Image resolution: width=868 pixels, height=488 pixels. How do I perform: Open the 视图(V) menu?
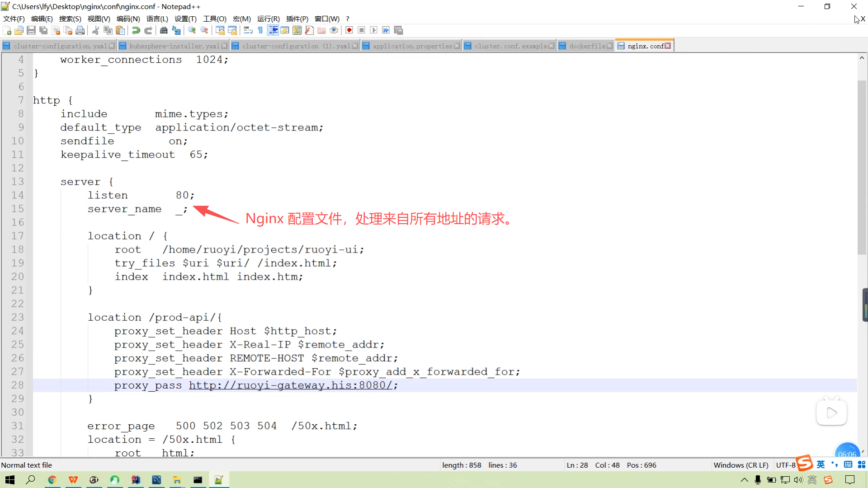click(99, 19)
